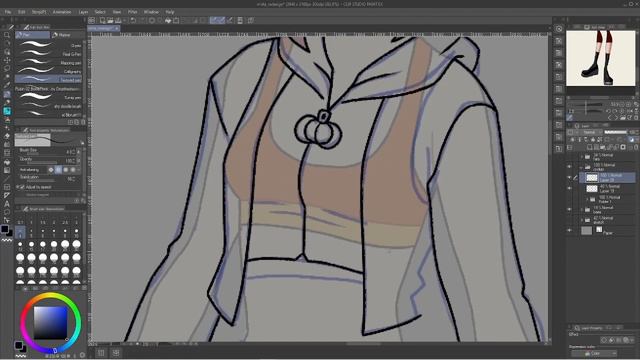640x360 pixels.
Task: Select the Calligraphy sub tool
Action: coord(49,71)
